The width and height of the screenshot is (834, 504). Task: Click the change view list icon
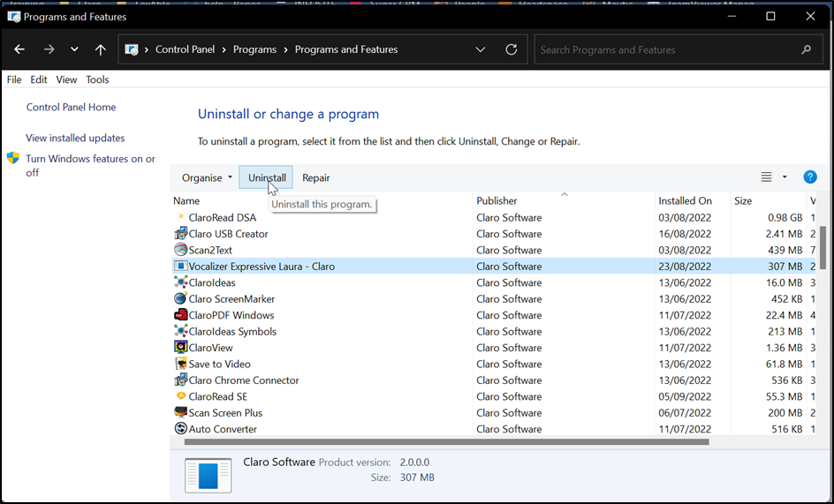(766, 177)
